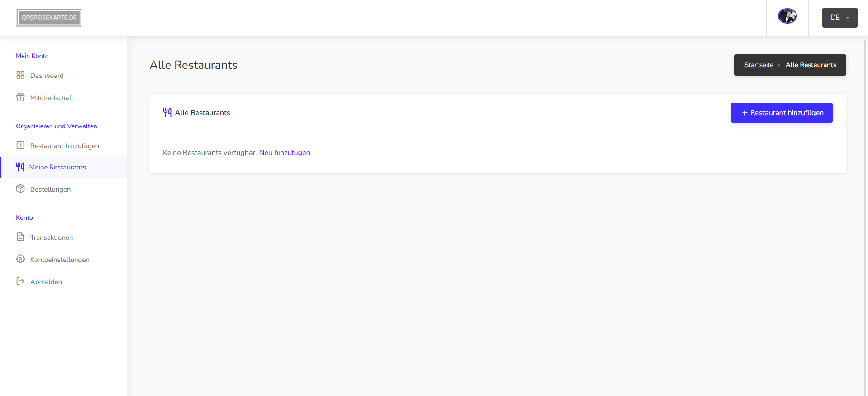Open the DE language dropdown
Image resolution: width=868 pixels, height=396 pixels.
839,18
